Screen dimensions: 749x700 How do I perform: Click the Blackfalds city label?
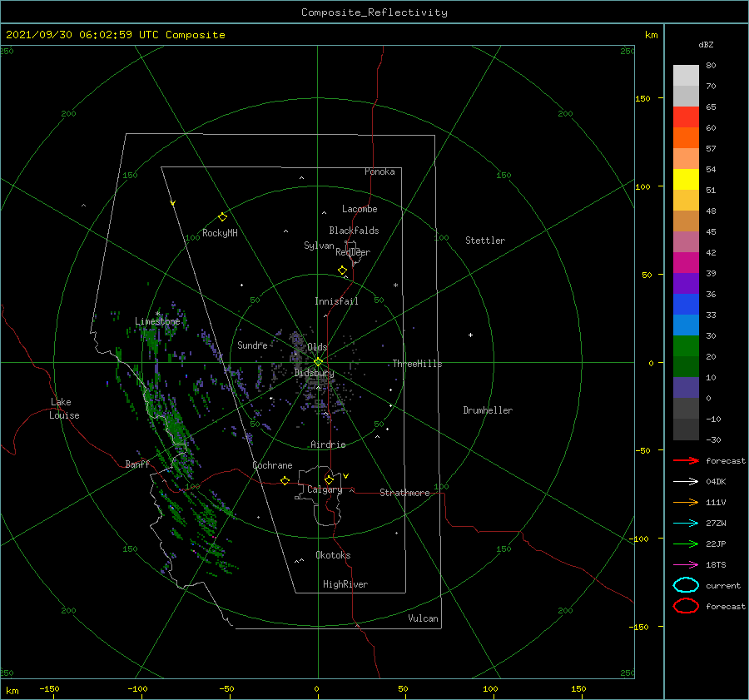(354, 231)
